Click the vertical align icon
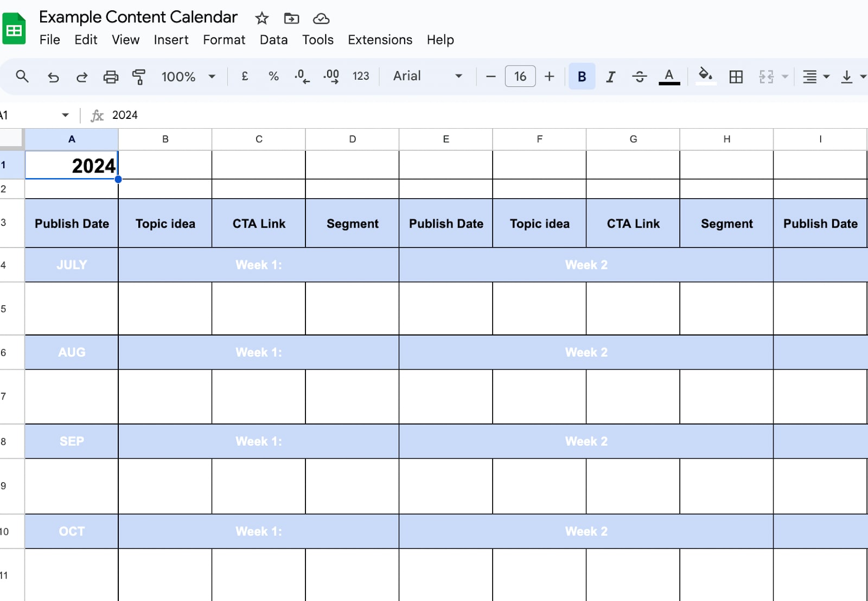The height and width of the screenshot is (601, 868). coord(846,77)
